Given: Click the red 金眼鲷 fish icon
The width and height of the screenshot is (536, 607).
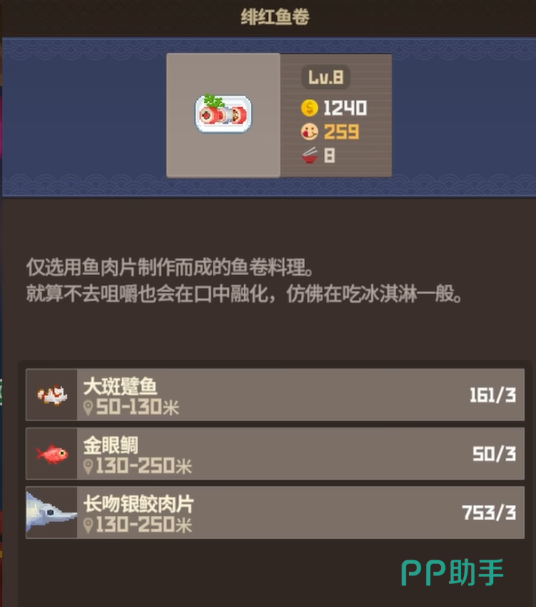Looking at the screenshot, I should [52, 454].
